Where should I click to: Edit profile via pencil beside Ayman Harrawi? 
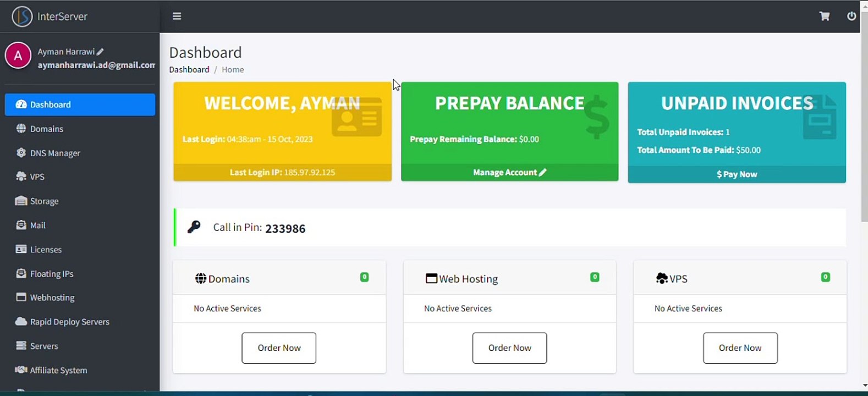(100, 52)
